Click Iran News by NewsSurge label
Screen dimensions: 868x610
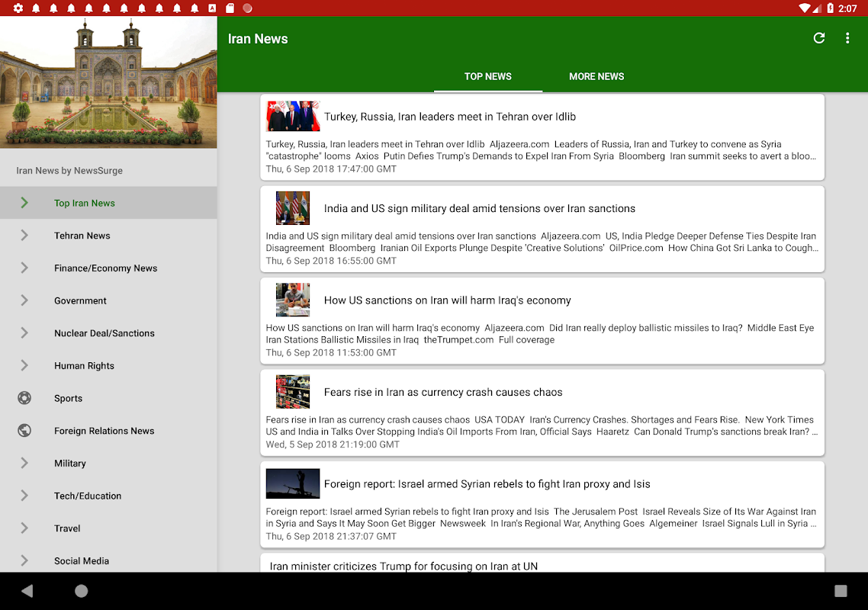(69, 171)
